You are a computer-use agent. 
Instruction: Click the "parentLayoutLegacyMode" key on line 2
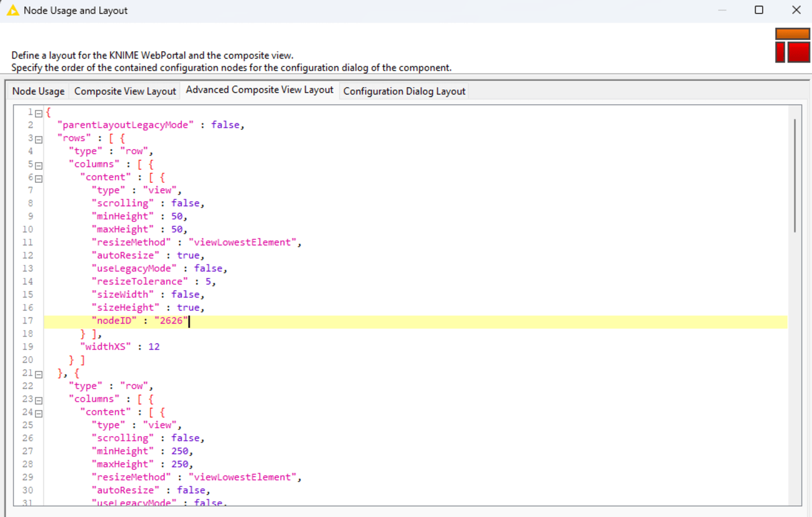coord(125,125)
